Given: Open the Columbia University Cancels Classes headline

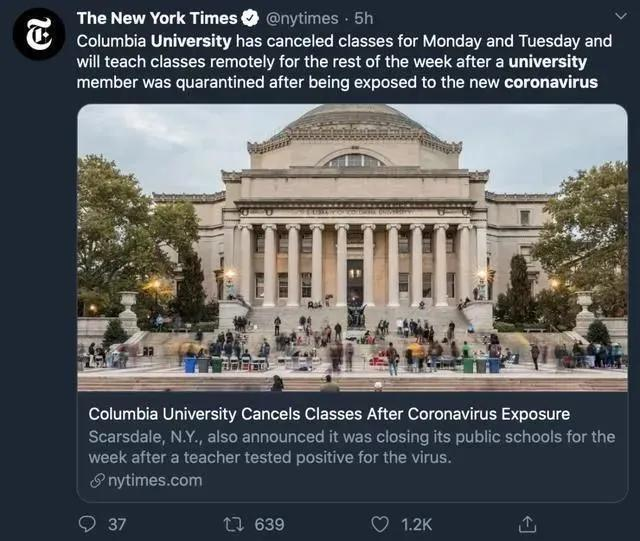Looking at the screenshot, I should click(329, 414).
